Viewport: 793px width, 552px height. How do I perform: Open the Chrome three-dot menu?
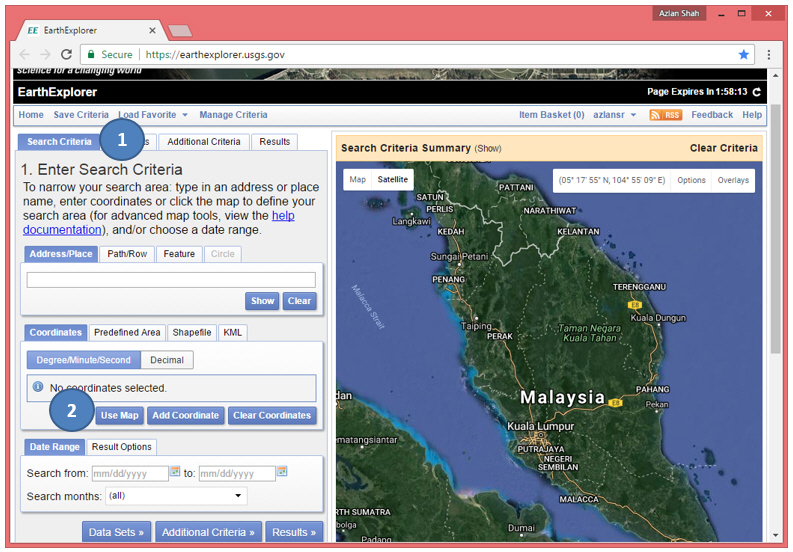(x=769, y=54)
